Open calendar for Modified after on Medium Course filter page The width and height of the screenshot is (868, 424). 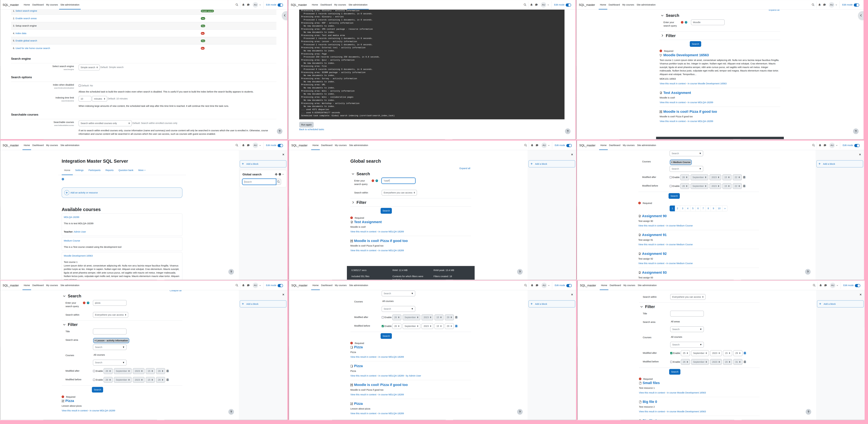click(x=744, y=177)
